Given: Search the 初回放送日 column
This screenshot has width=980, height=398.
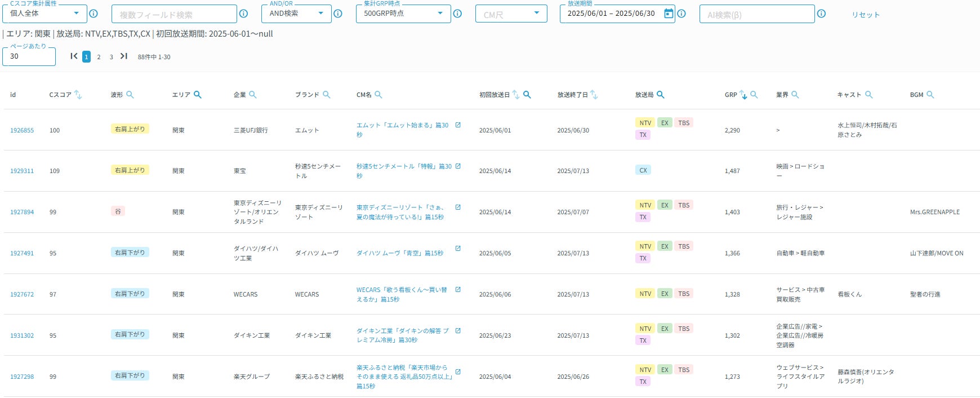Looking at the screenshot, I should (527, 95).
